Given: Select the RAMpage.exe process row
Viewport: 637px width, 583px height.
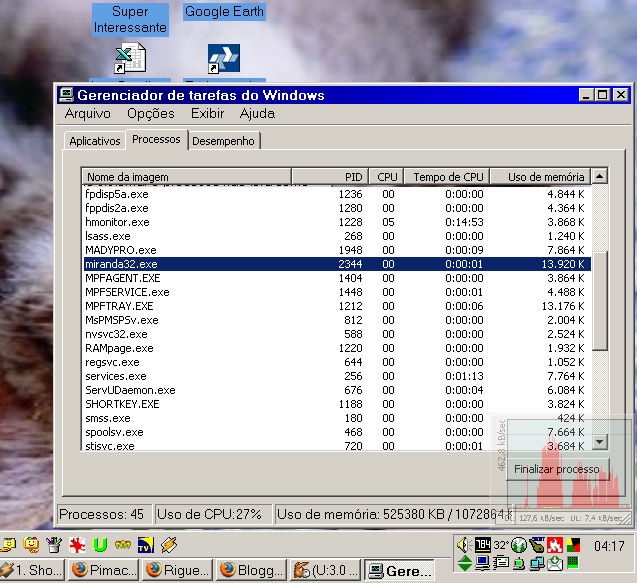Looking at the screenshot, I should click(337, 348).
